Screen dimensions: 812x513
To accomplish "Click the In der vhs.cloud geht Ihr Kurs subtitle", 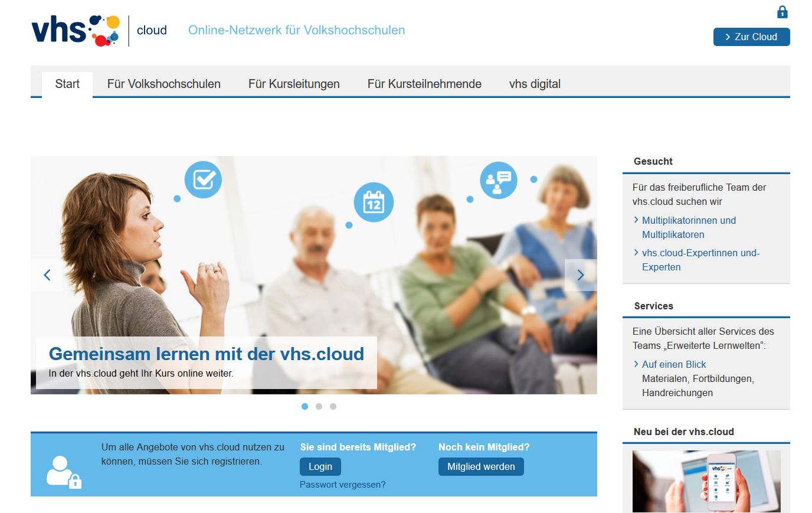I will coord(141,373).
